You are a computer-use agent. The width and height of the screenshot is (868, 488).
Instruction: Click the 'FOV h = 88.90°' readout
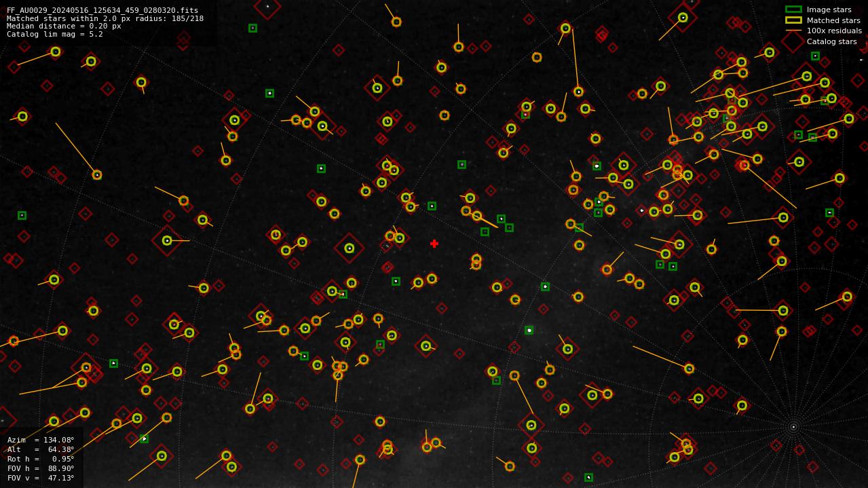[x=41, y=468]
